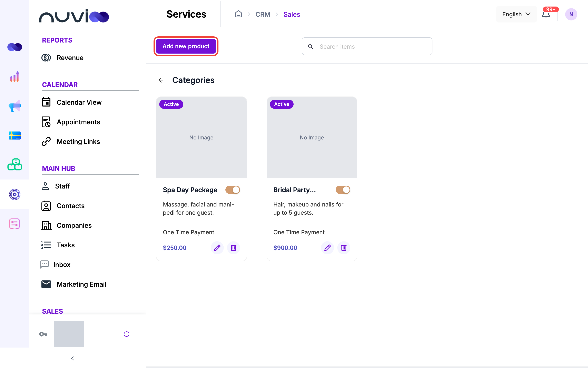Open the blue gift card rail icon
Screen dimensions: 588x368
(x=14, y=135)
